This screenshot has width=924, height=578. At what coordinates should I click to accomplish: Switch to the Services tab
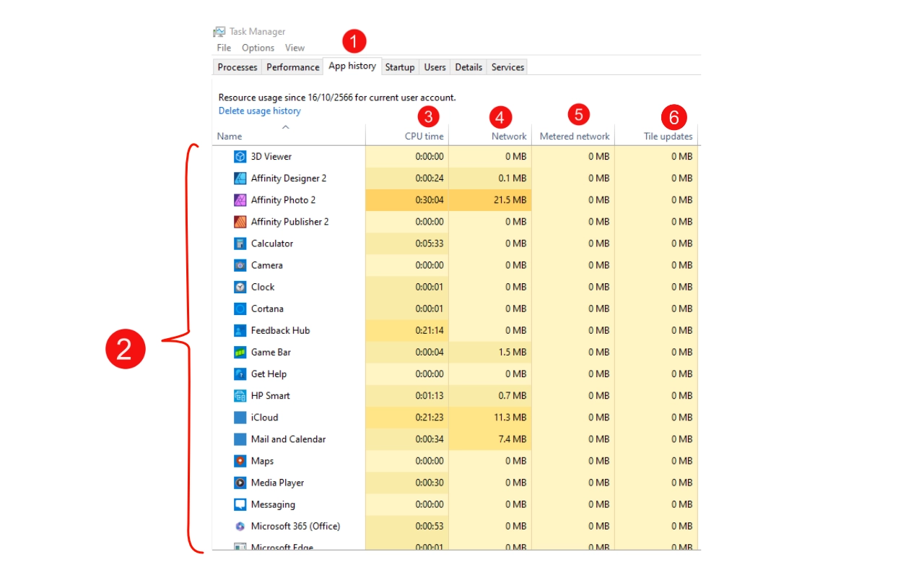coord(507,67)
